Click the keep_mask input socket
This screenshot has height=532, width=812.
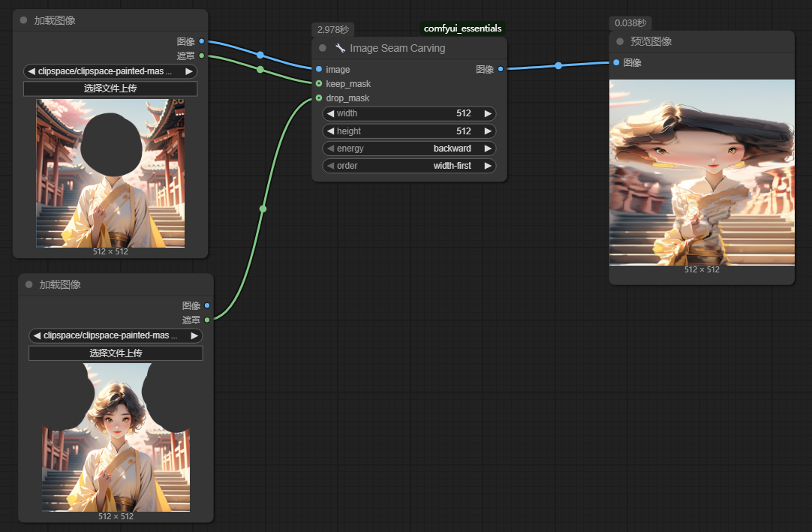(x=319, y=84)
